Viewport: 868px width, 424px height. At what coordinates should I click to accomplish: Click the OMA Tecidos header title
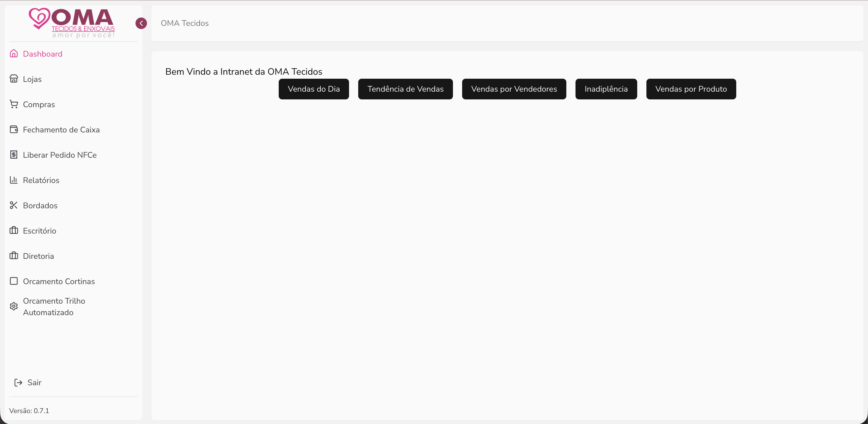[x=185, y=23]
